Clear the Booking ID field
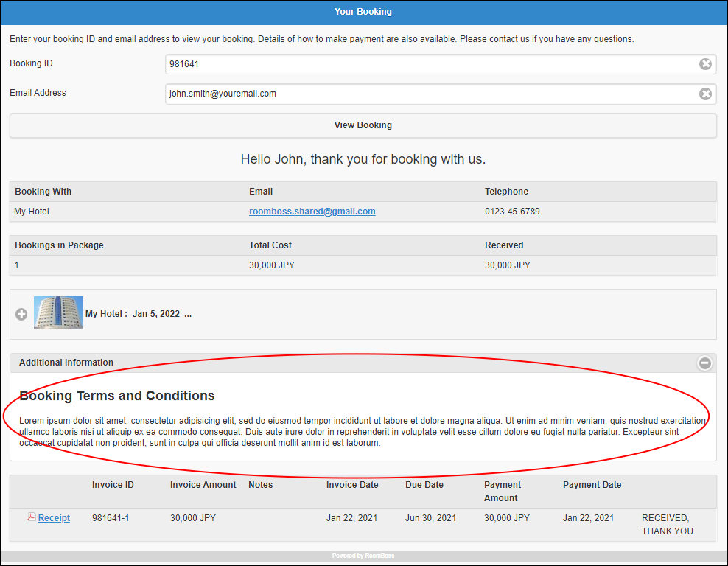The width and height of the screenshot is (728, 566). pos(705,64)
